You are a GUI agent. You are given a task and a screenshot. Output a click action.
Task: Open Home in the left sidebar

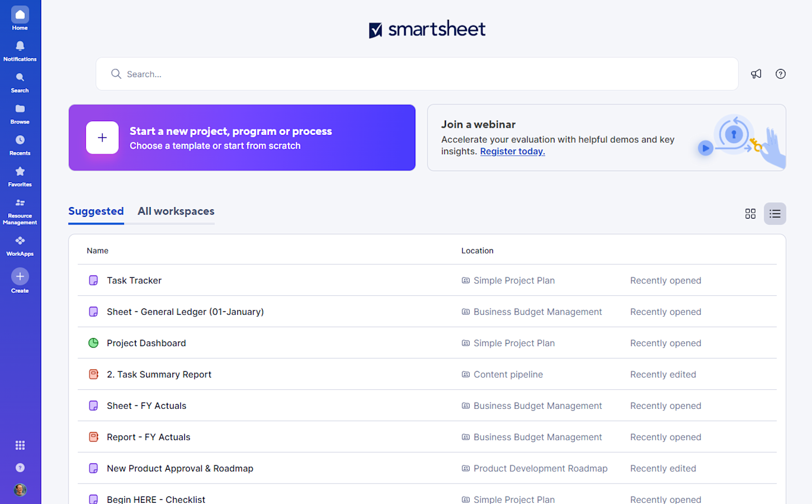point(20,19)
